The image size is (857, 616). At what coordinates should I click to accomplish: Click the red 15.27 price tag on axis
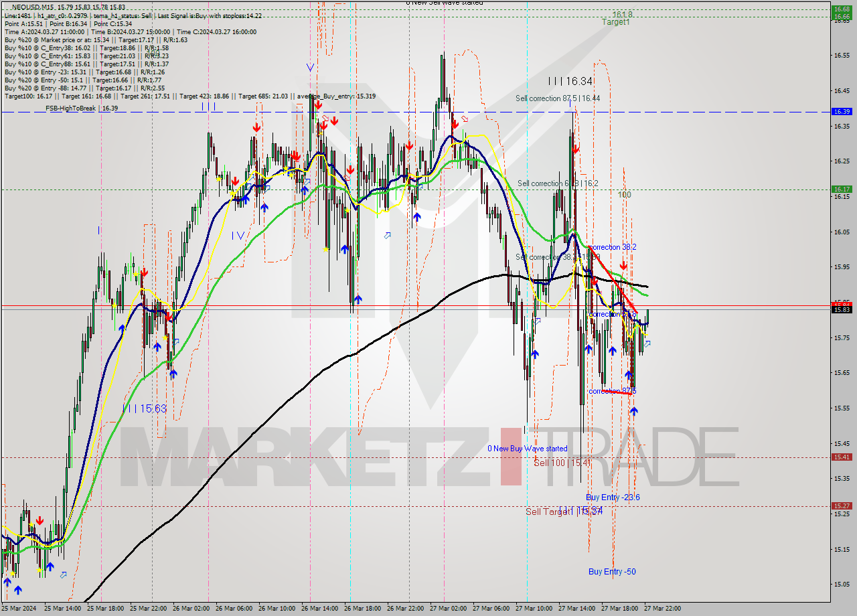pyautogui.click(x=842, y=506)
